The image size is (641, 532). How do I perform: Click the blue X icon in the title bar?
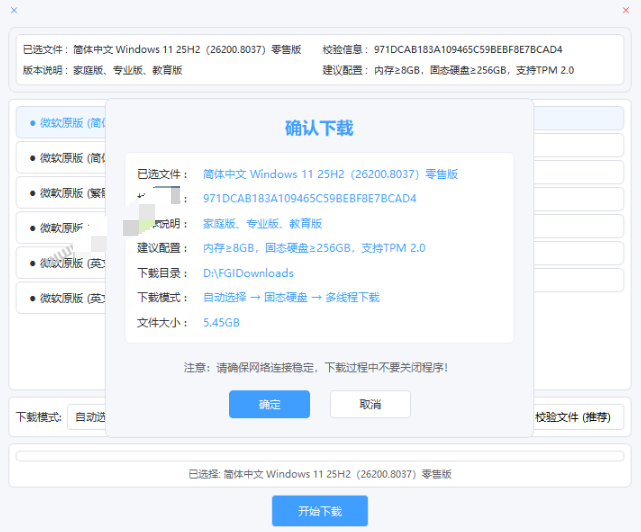click(x=14, y=10)
